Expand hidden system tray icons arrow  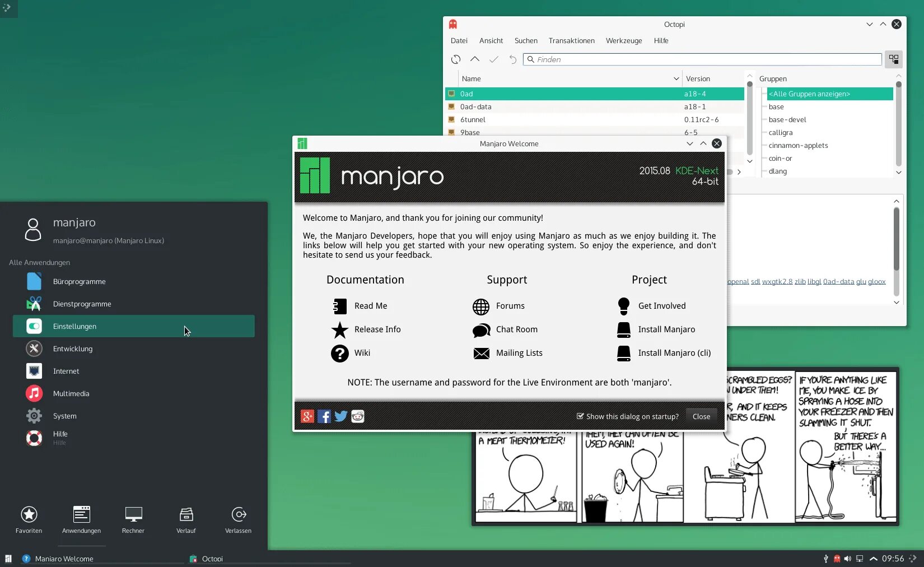(873, 559)
